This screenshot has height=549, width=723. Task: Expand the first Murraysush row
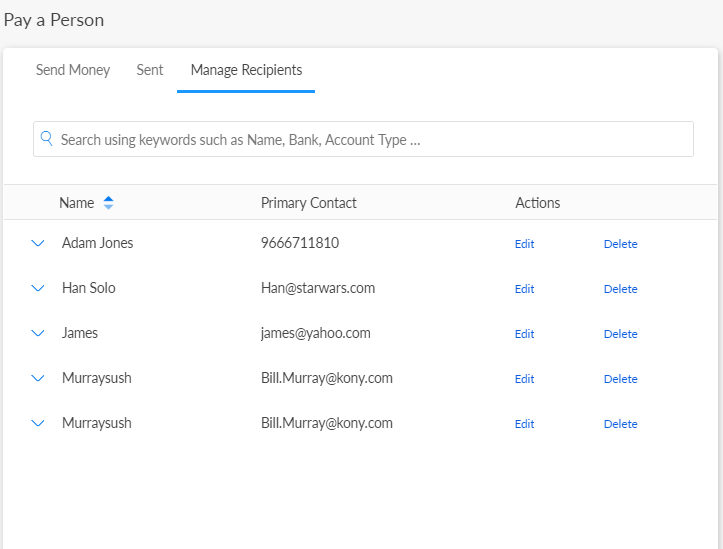[38, 378]
